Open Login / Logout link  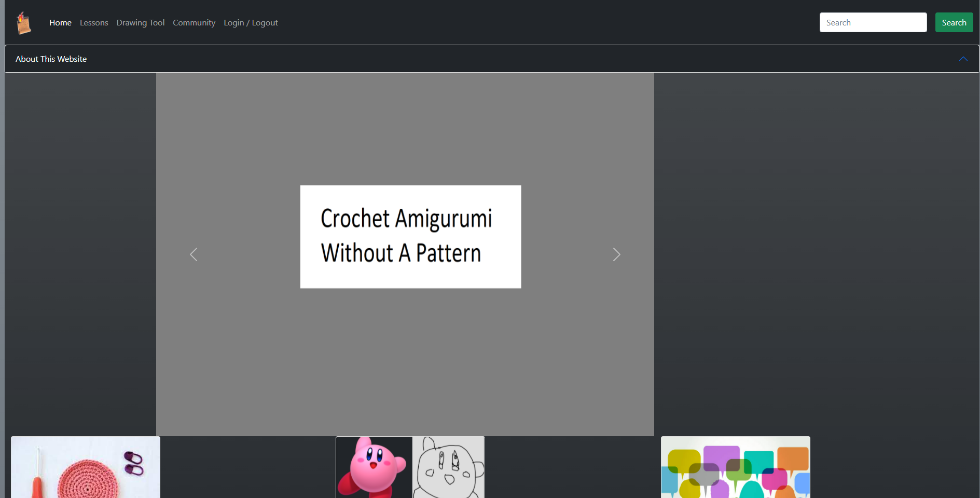coord(251,23)
